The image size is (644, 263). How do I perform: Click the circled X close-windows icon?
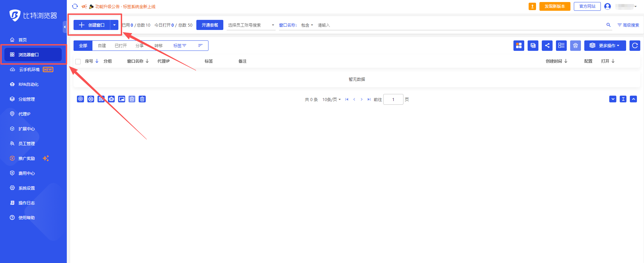coord(91,99)
